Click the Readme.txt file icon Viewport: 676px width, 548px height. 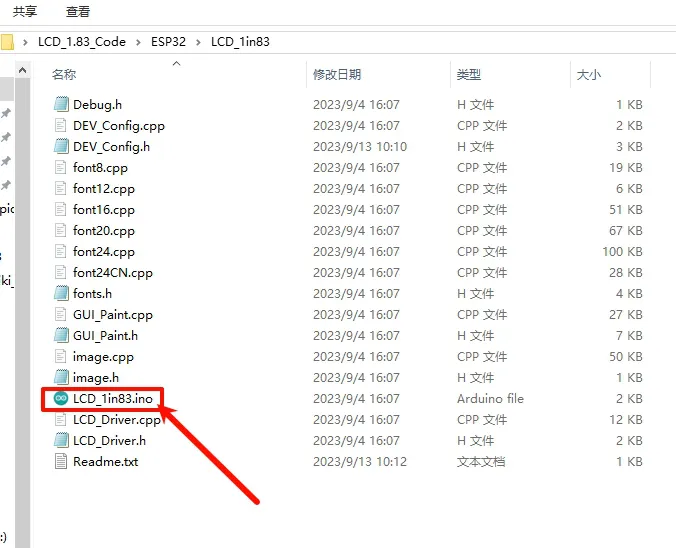pos(61,461)
